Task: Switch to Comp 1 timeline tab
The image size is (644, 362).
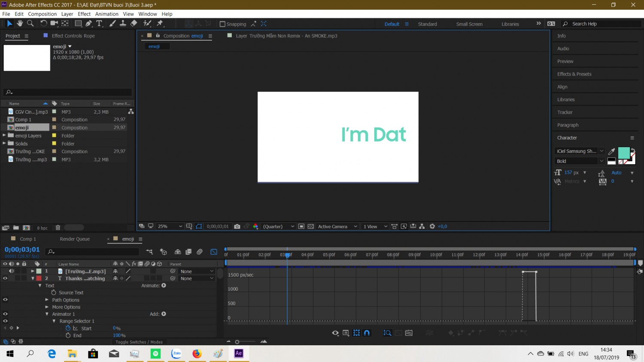Action: (x=28, y=239)
